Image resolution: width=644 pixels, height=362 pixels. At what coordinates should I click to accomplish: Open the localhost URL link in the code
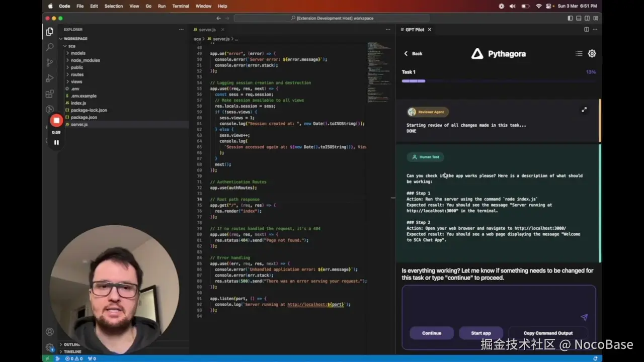click(316, 305)
